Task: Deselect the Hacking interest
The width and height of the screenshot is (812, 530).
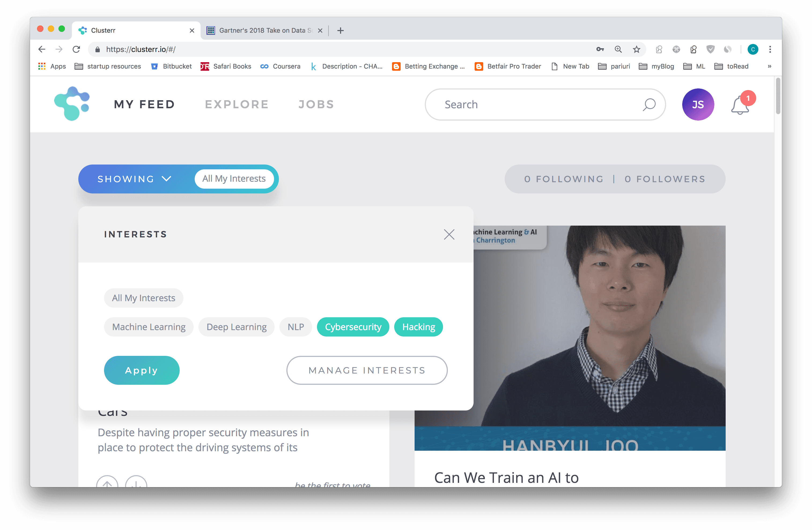Action: pos(419,327)
